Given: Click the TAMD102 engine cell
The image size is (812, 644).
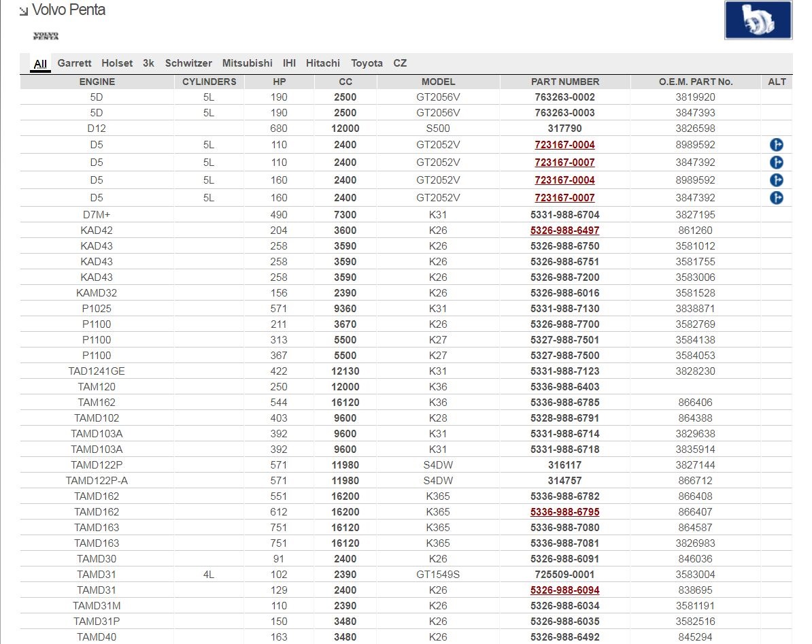Looking at the screenshot, I should [97, 418].
